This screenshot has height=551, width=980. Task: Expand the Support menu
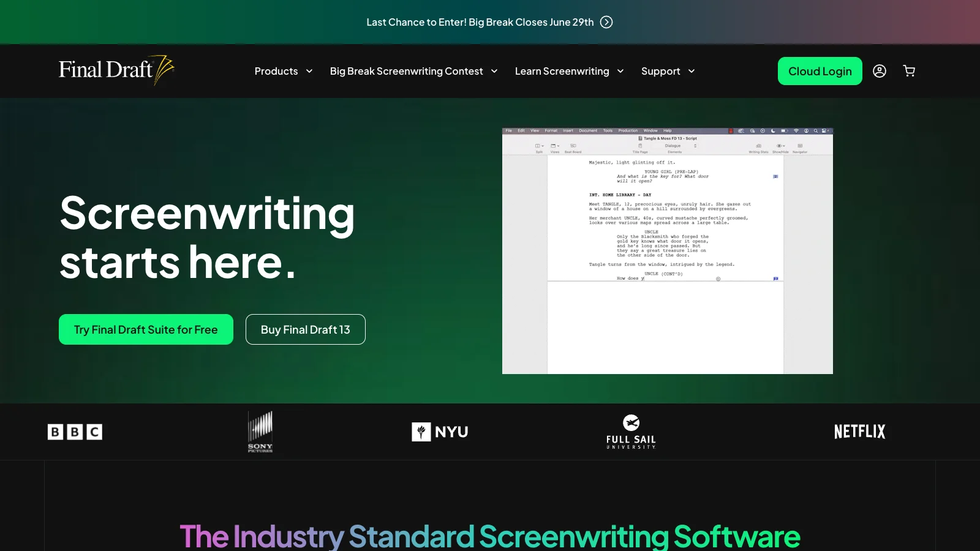click(x=668, y=71)
